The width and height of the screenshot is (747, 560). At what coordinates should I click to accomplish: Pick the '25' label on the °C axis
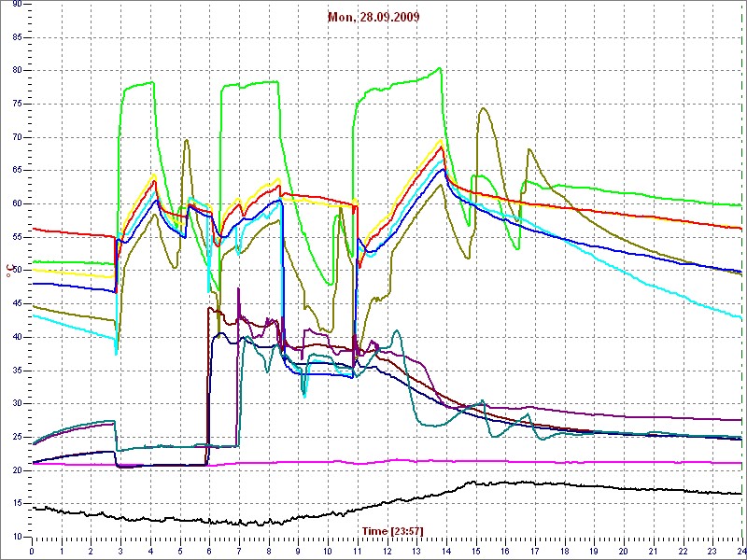tap(16, 437)
